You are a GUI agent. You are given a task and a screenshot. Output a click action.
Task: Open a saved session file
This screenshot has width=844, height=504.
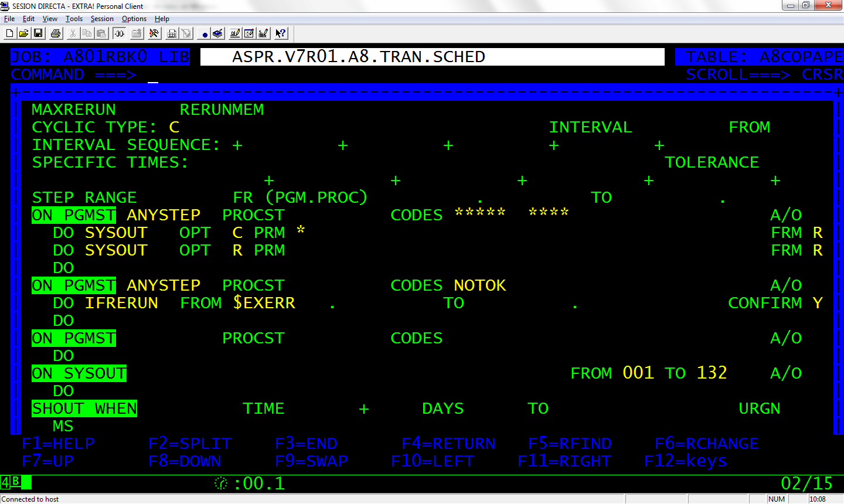pos(24,33)
